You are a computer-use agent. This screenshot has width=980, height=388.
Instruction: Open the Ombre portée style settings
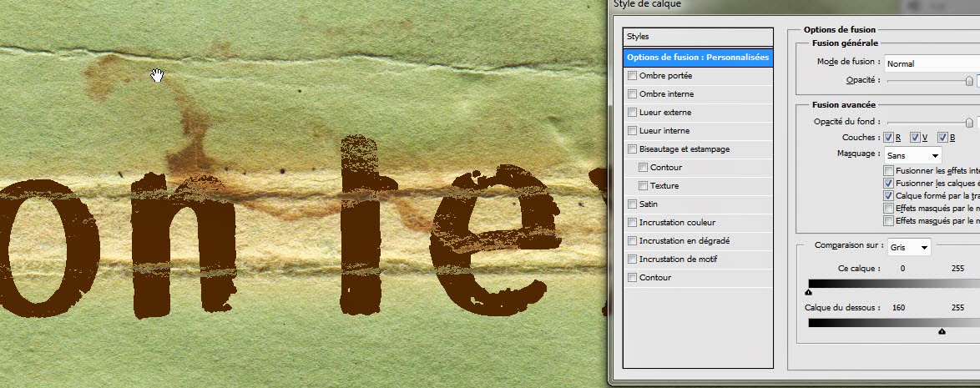pos(665,76)
